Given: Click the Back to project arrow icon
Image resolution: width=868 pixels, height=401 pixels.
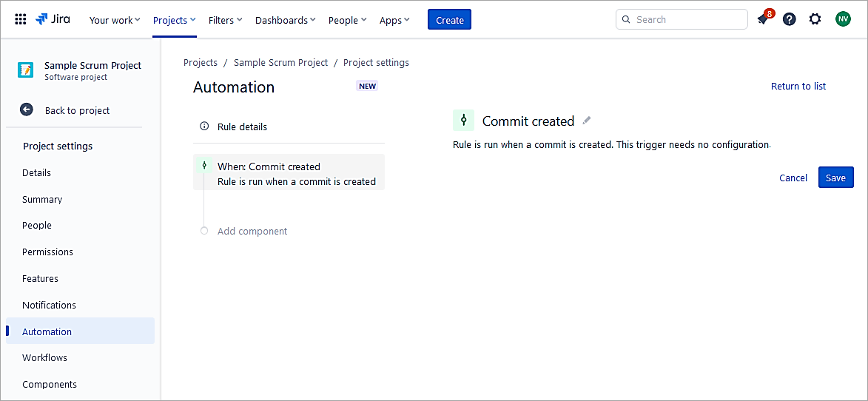Looking at the screenshot, I should pos(27,110).
